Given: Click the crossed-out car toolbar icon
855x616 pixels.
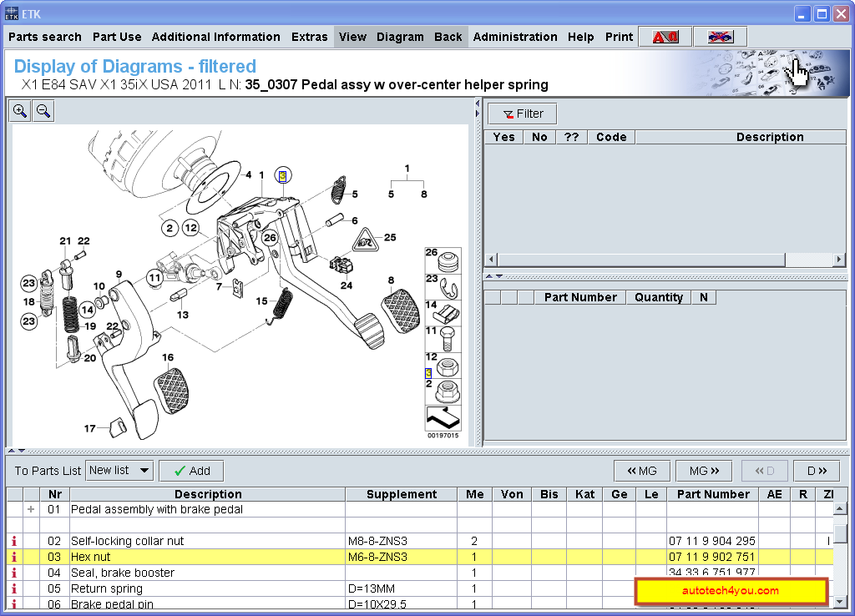Looking at the screenshot, I should [x=720, y=37].
